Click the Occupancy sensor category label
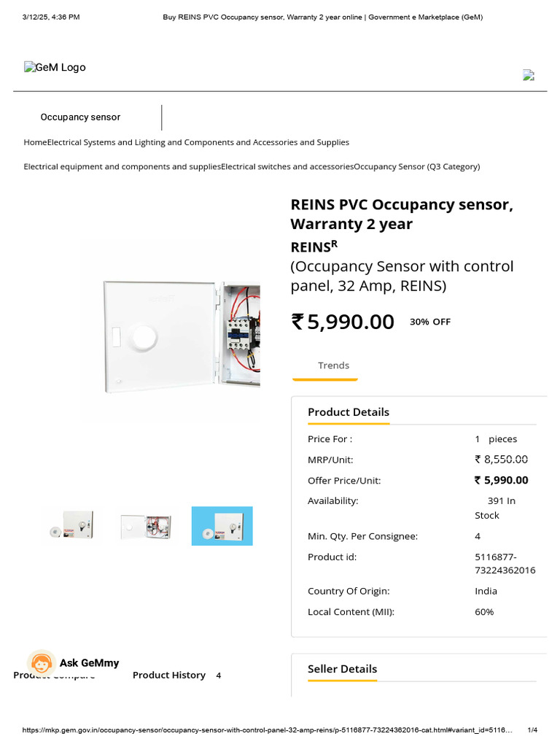Viewport: 560px width, 747px height. click(80, 117)
